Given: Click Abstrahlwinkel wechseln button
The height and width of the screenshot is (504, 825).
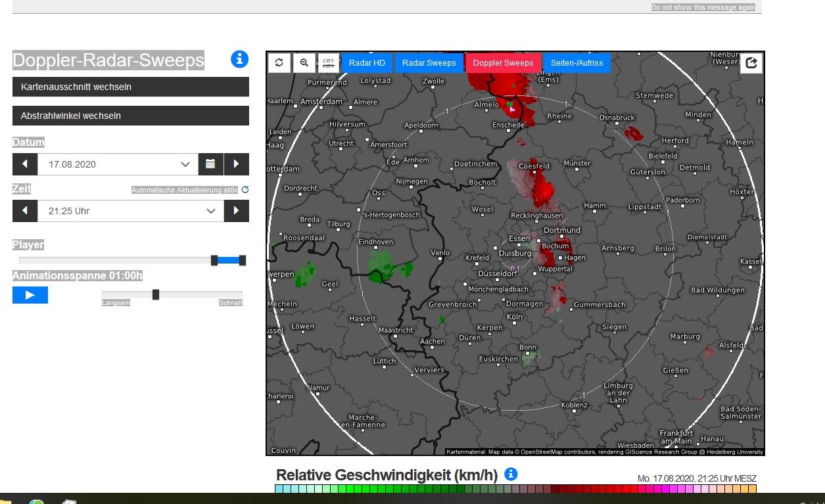Looking at the screenshot, I should [131, 116].
